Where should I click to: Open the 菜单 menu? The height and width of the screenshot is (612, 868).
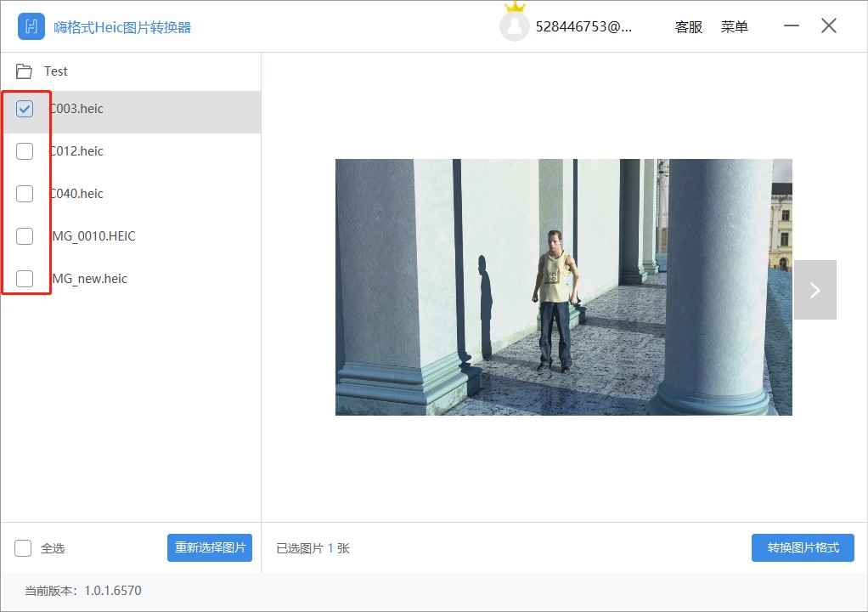734,26
